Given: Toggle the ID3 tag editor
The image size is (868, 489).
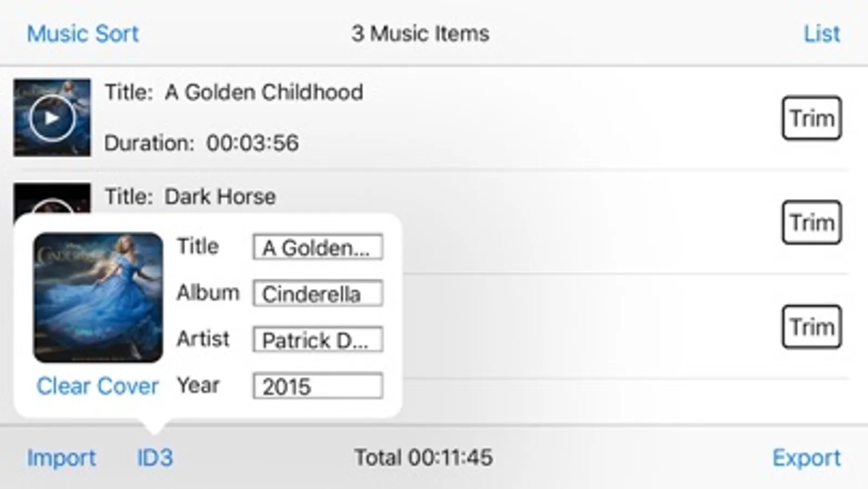Looking at the screenshot, I should tap(155, 458).
